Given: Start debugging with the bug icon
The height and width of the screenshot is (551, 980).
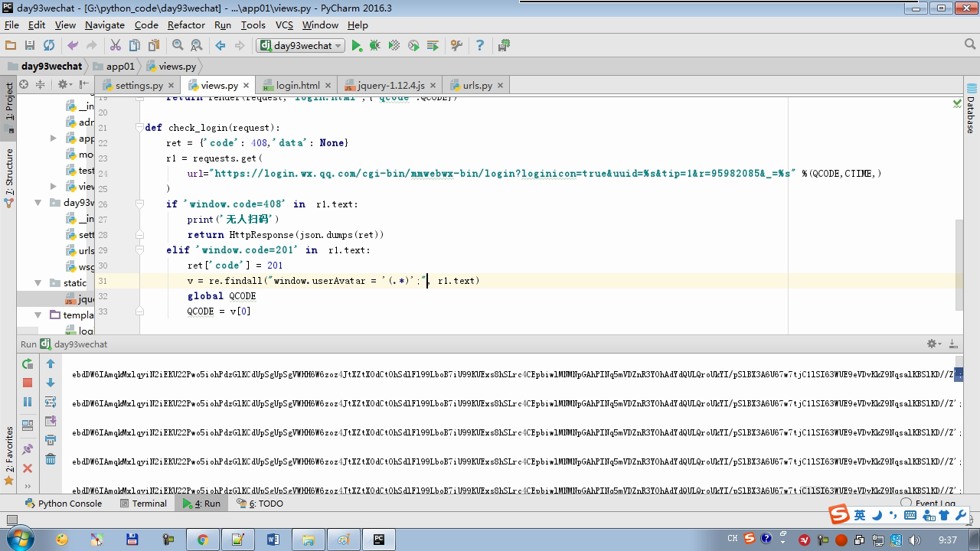Looking at the screenshot, I should (375, 46).
